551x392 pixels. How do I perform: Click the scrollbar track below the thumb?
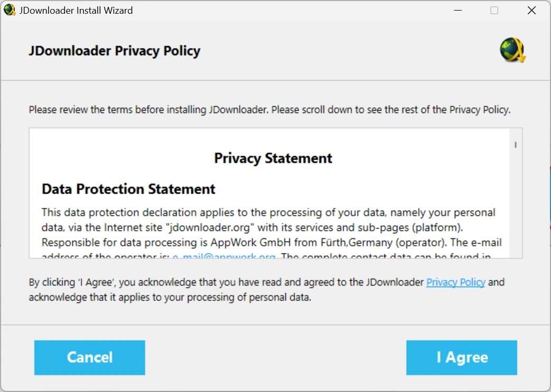[x=516, y=204]
